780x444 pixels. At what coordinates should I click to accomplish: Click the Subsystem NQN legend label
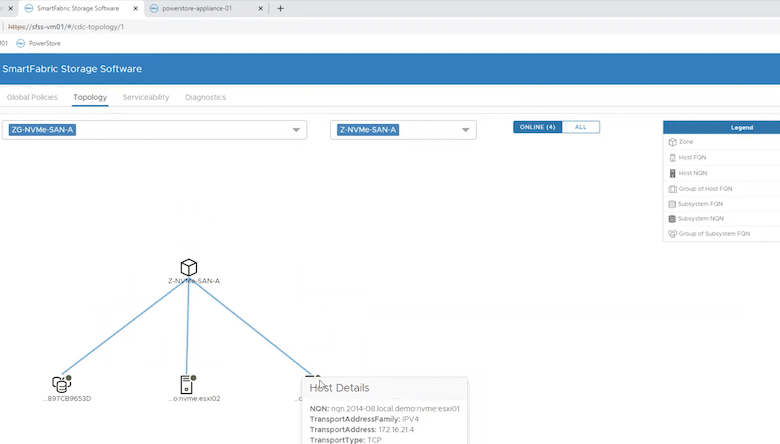(x=700, y=219)
